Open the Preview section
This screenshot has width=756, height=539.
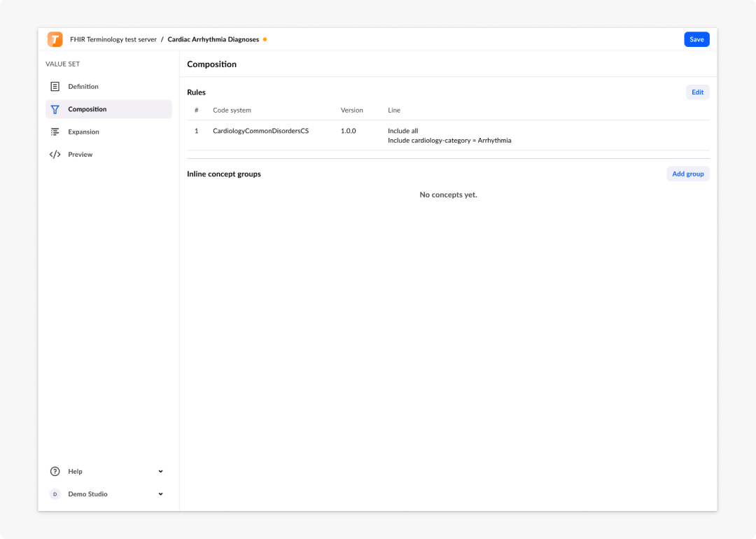(108, 155)
